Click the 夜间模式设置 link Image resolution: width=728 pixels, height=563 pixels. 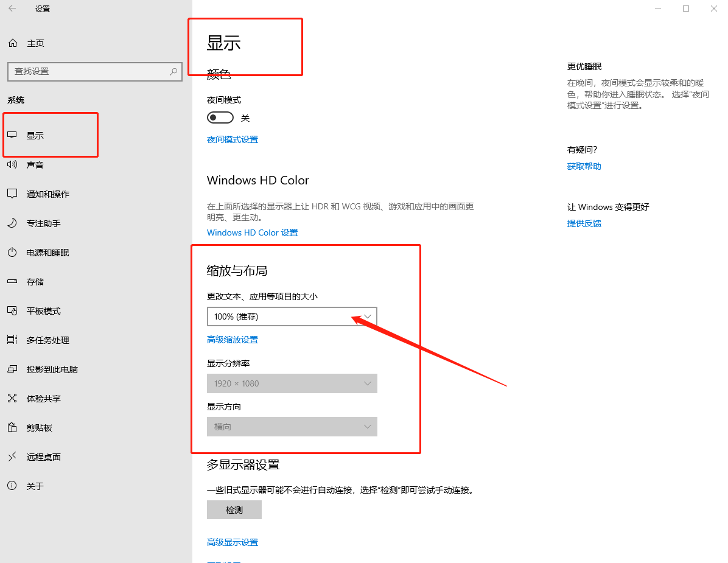click(x=232, y=139)
